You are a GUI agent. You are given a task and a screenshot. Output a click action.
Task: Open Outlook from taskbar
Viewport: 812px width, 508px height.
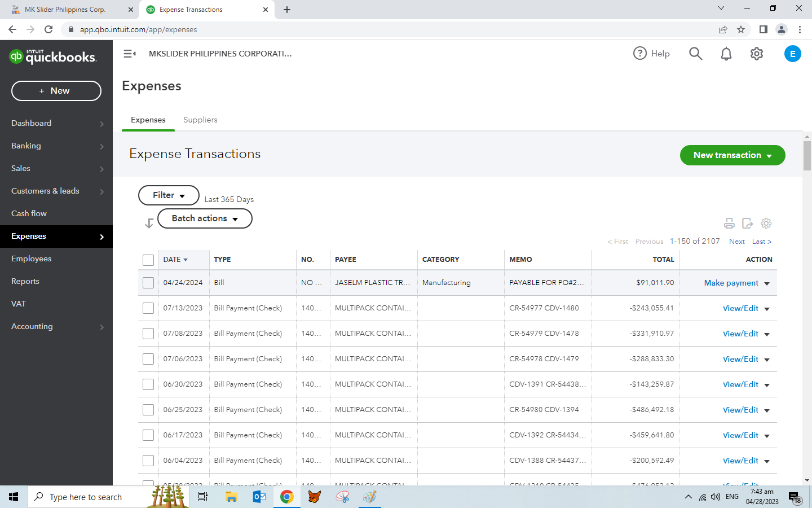click(259, 497)
